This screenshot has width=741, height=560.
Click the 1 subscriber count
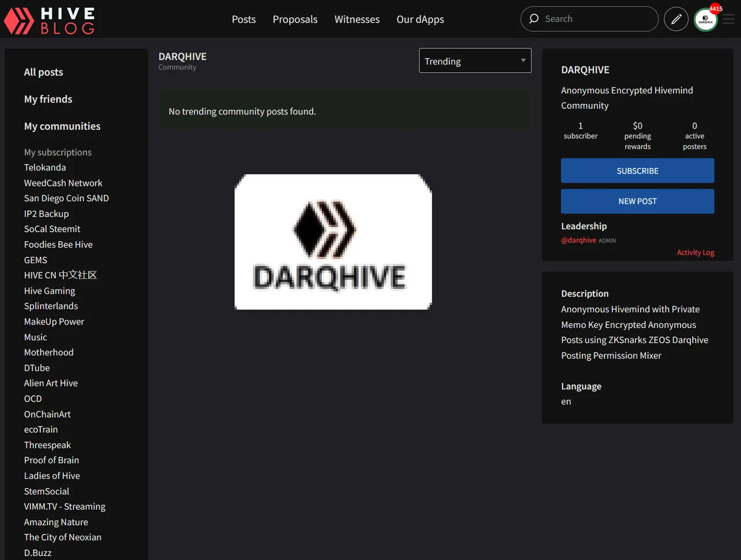pyautogui.click(x=580, y=130)
